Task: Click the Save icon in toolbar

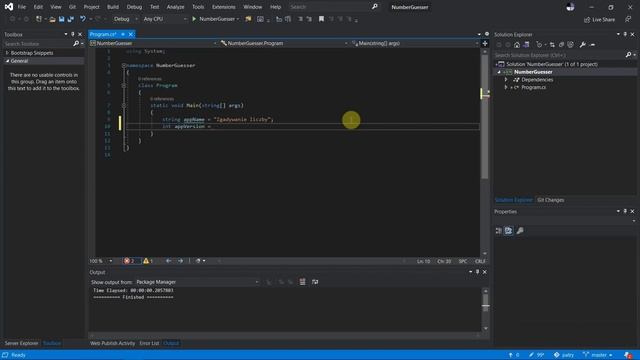Action: tap(62, 19)
